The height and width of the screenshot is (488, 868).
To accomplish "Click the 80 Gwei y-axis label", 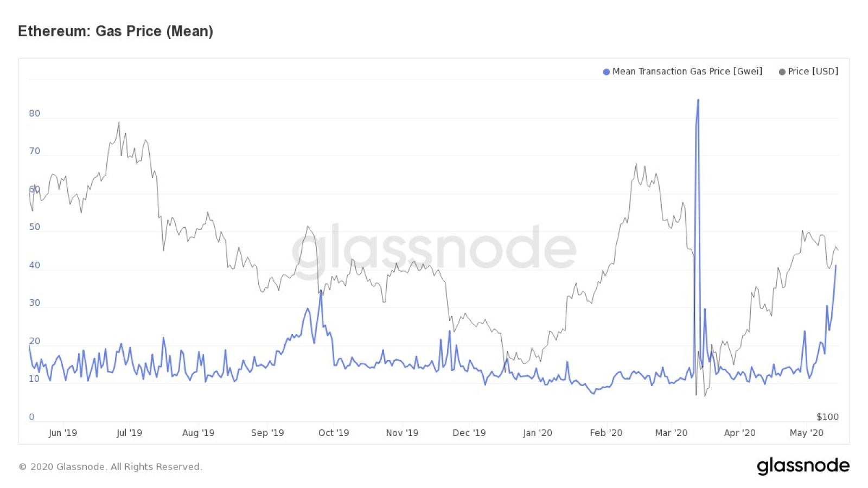I will [x=35, y=113].
